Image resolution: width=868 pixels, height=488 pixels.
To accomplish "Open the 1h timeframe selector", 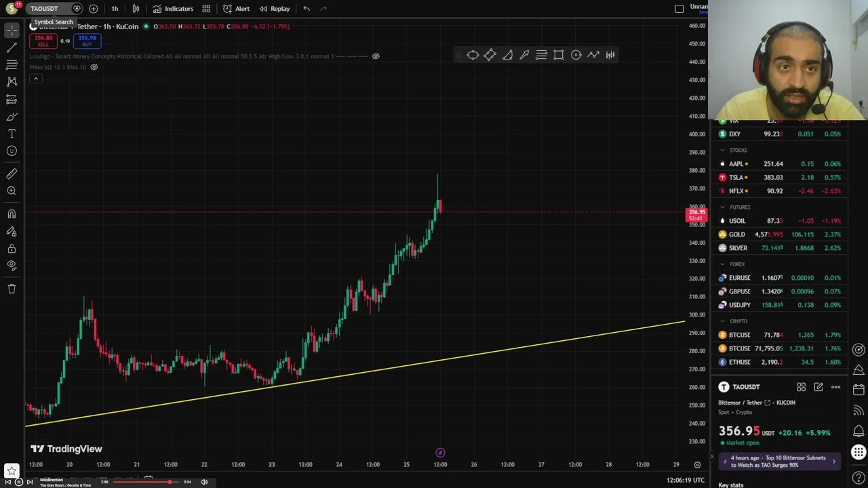I will 115,9.
